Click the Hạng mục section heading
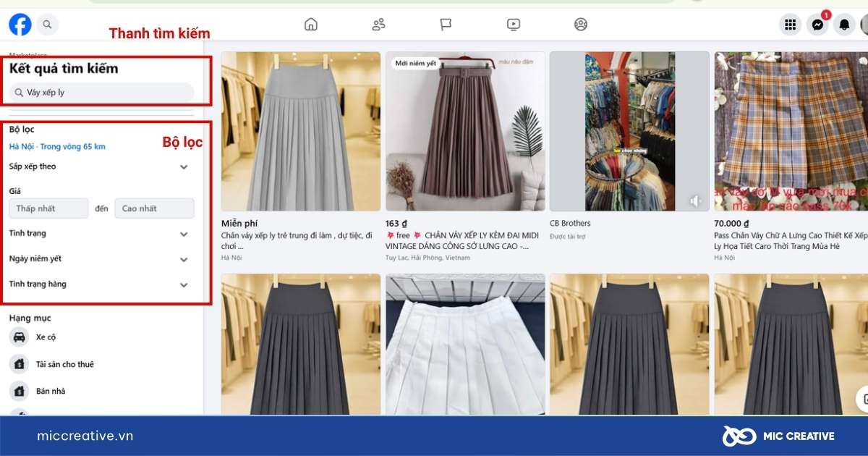 [30, 318]
